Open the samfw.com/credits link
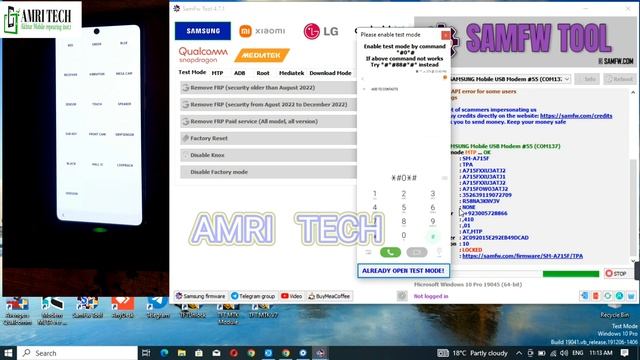Image resolution: width=640 pixels, height=360 pixels. (x=576, y=116)
